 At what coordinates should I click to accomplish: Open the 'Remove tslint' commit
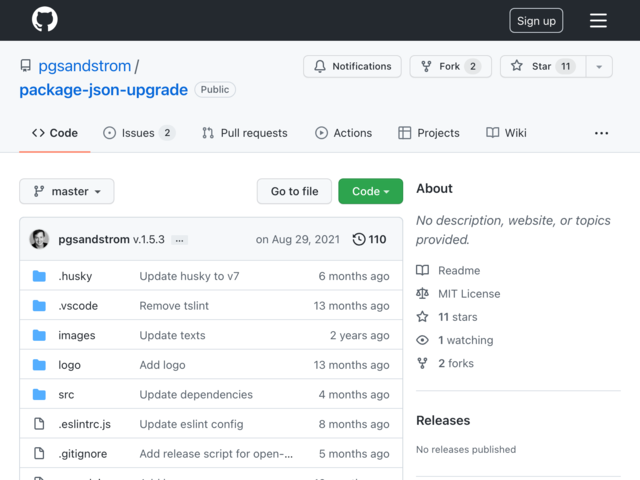(174, 305)
